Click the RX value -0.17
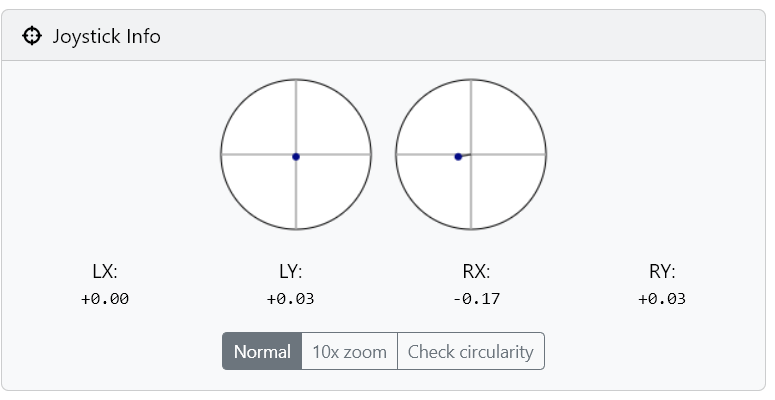Viewport: 775px width, 400px height. pyautogui.click(x=476, y=299)
